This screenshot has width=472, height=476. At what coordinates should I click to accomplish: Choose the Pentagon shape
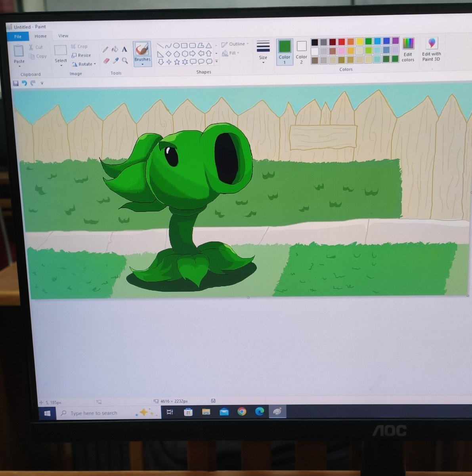177,54
